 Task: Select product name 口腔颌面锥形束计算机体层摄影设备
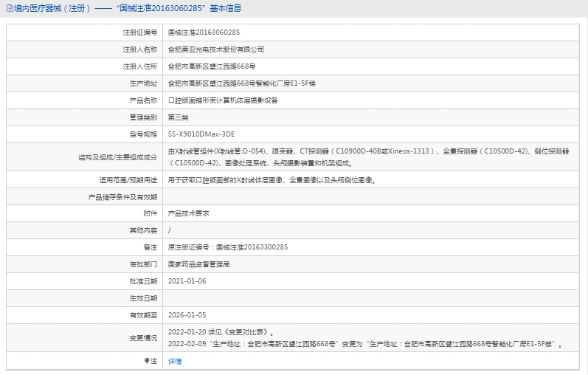pos(223,100)
